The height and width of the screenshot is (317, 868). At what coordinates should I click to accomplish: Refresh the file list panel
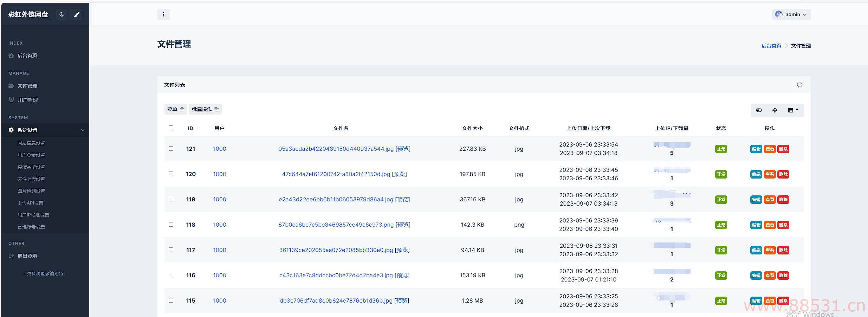point(799,85)
